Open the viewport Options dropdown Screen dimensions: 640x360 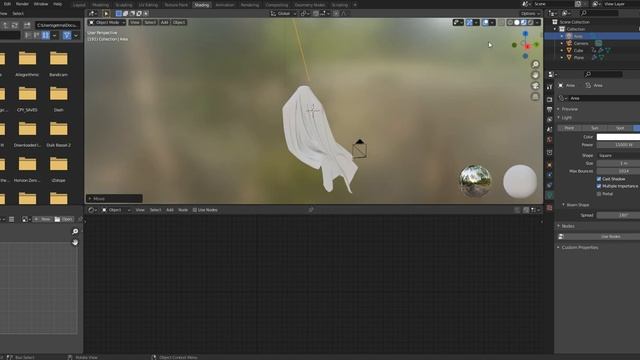click(x=530, y=13)
